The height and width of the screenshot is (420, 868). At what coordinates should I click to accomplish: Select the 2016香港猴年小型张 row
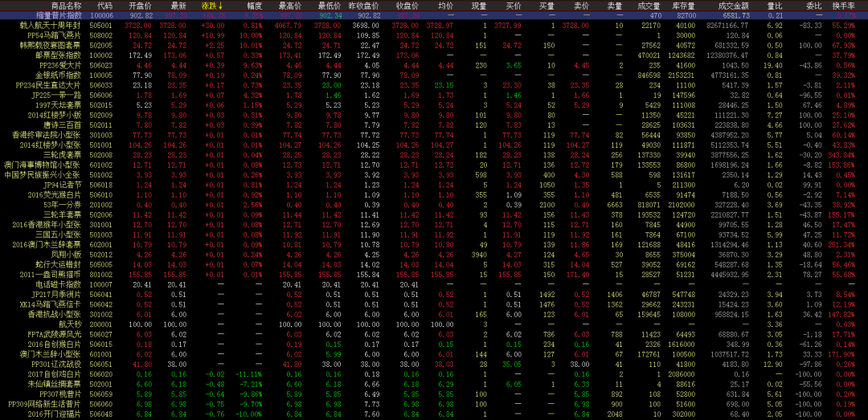(434, 224)
